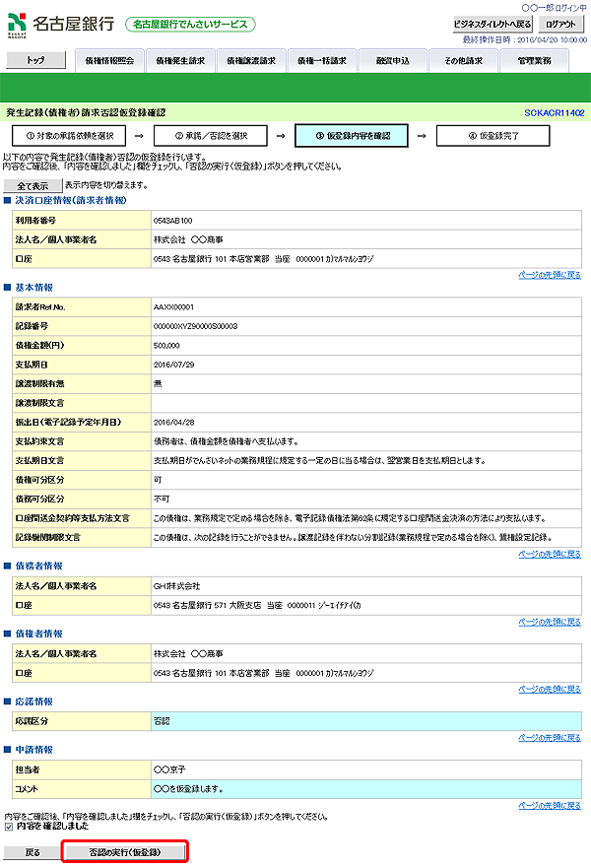Click 債務可分区分 value 不可
This screenshot has height=868, width=591.
coord(162,500)
